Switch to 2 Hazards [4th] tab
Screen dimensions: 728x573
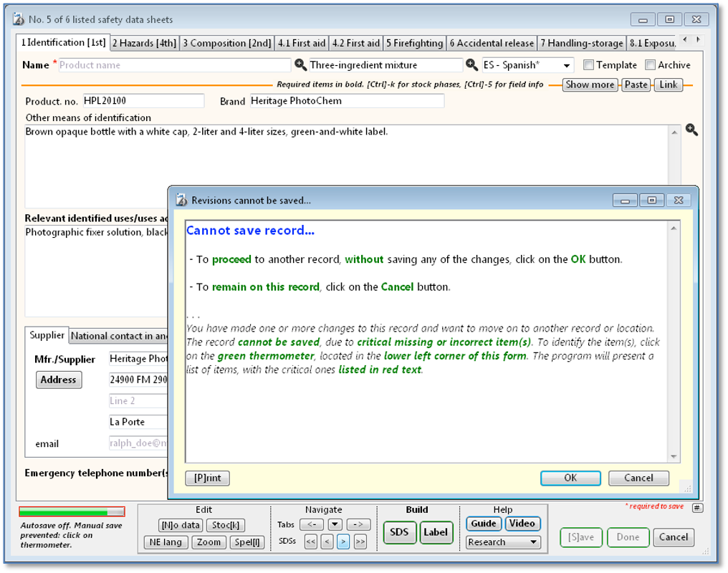pos(145,43)
